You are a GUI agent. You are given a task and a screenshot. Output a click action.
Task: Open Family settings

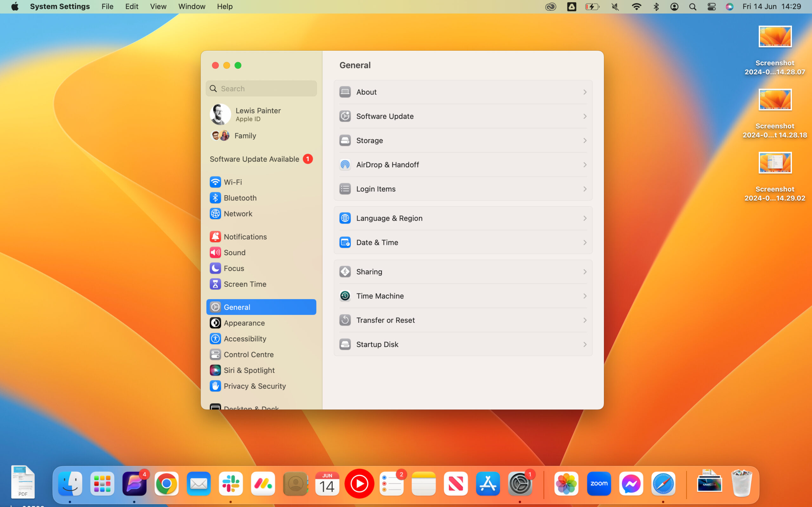tap(245, 136)
